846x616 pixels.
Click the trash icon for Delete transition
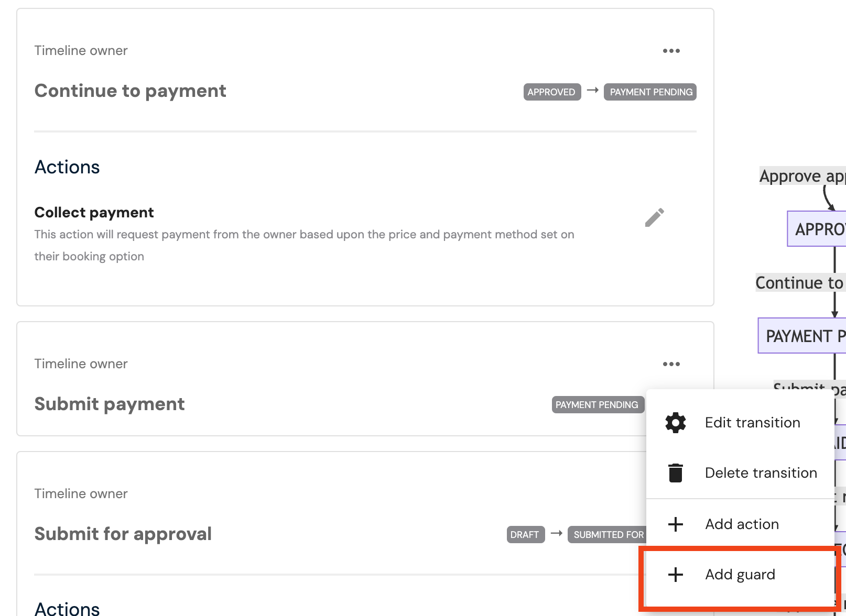point(676,472)
